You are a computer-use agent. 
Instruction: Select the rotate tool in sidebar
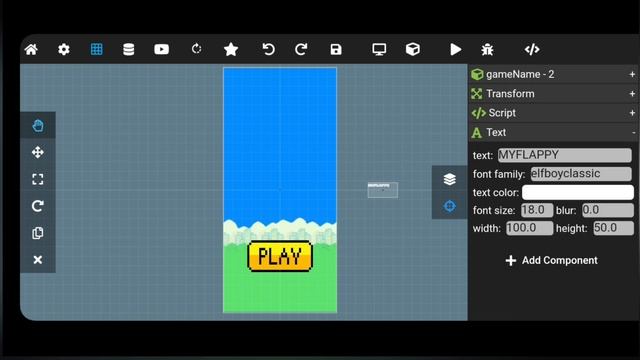38,206
